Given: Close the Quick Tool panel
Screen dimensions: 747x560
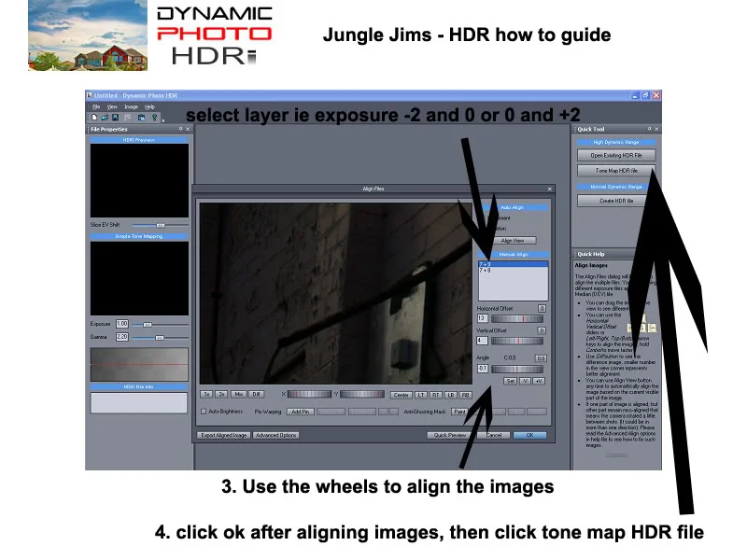Looking at the screenshot, I should 656,129.
